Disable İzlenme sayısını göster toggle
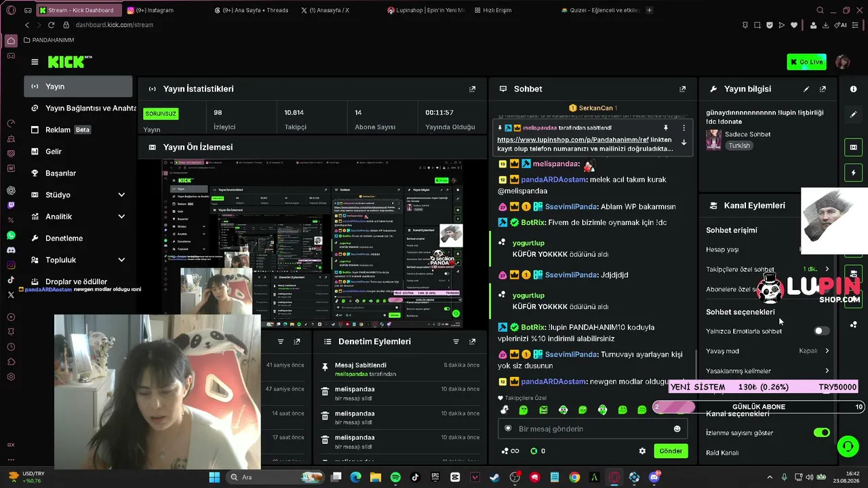 click(x=821, y=432)
